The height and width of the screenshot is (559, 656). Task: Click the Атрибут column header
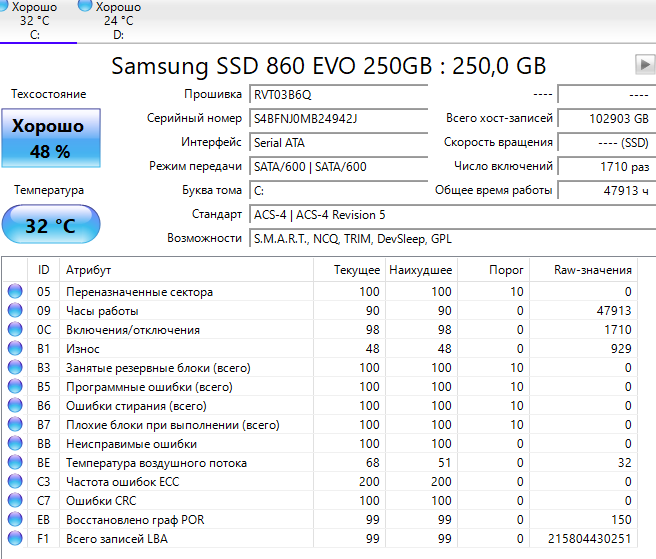click(x=186, y=270)
